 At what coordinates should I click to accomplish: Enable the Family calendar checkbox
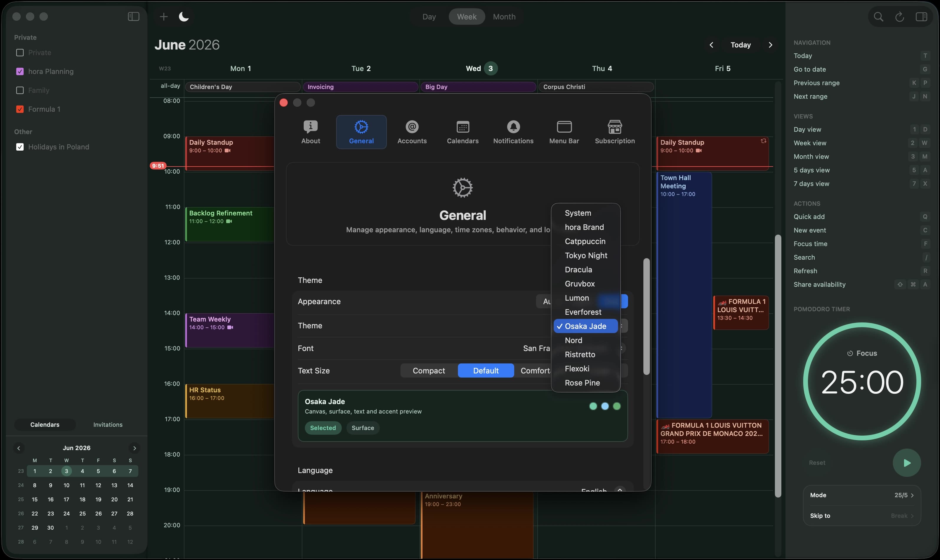20,90
